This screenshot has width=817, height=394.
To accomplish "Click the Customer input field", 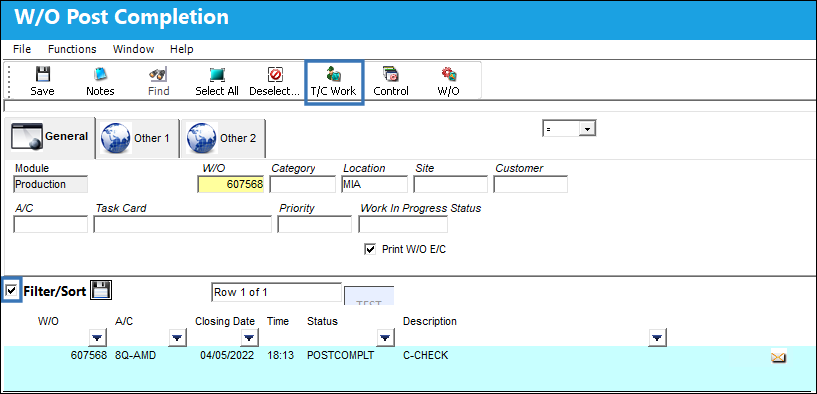I will coord(530,184).
